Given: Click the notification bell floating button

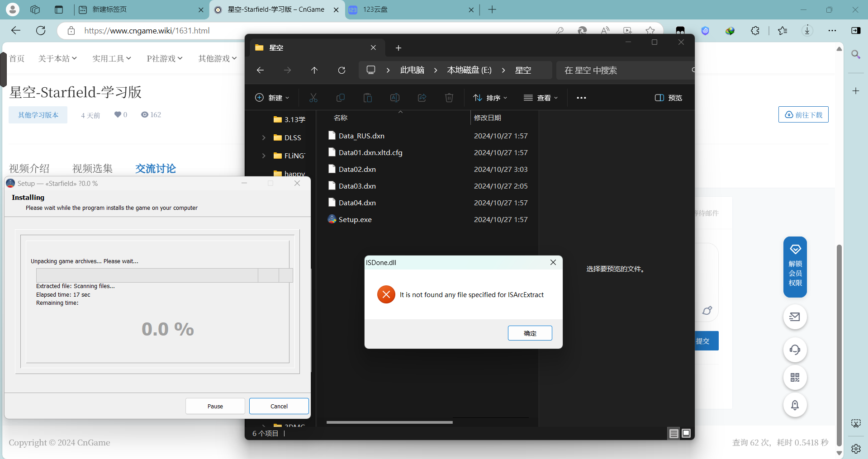Looking at the screenshot, I should tap(795, 405).
